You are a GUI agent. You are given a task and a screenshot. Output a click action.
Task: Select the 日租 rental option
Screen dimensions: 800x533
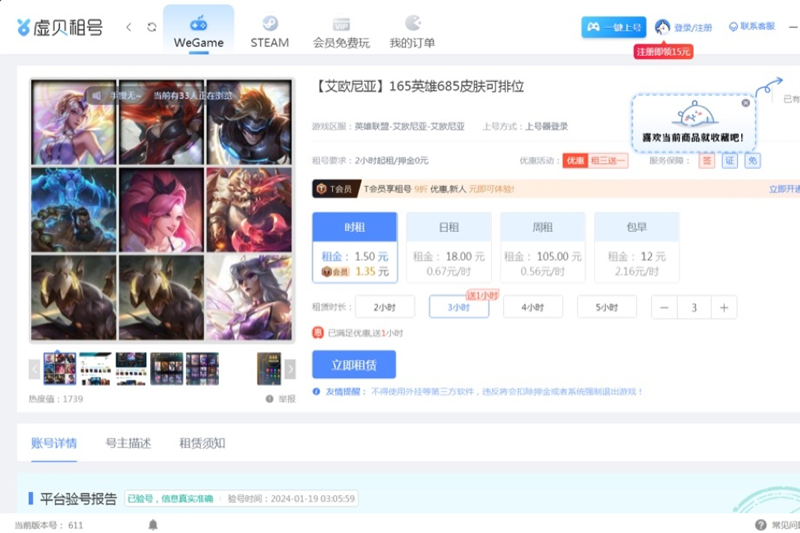click(x=449, y=247)
